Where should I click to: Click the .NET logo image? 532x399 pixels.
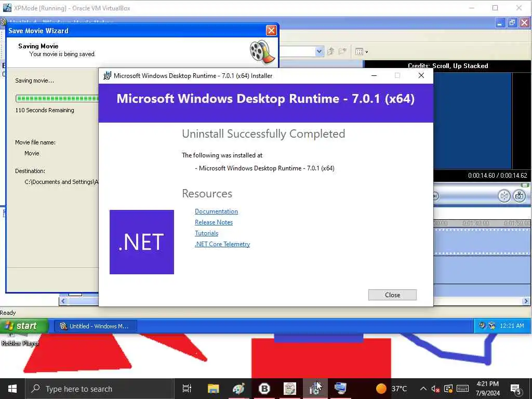pos(142,242)
